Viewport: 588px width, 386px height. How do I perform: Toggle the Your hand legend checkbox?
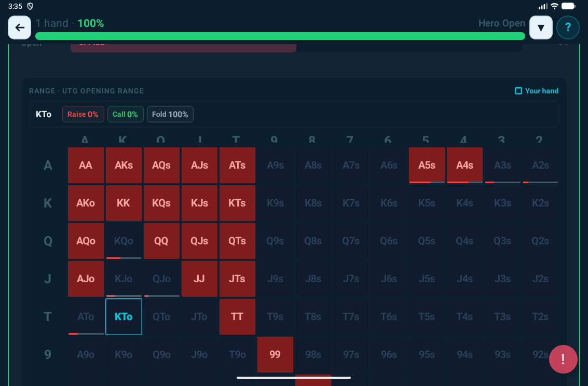[518, 91]
